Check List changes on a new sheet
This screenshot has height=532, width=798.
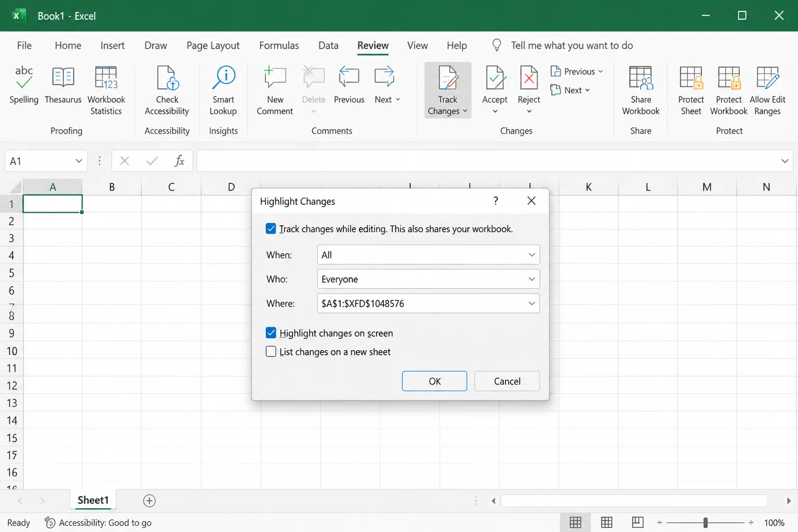(271, 352)
